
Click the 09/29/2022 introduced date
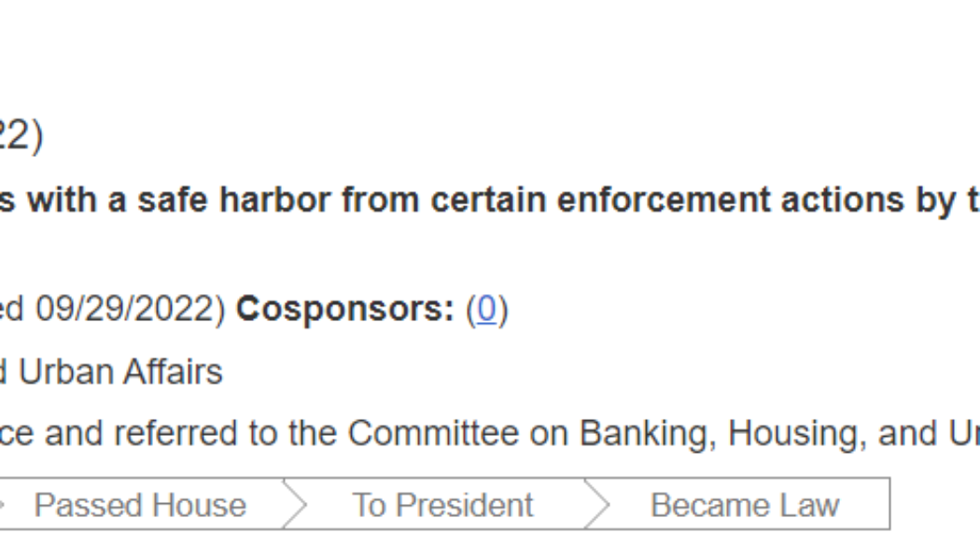click(125, 310)
